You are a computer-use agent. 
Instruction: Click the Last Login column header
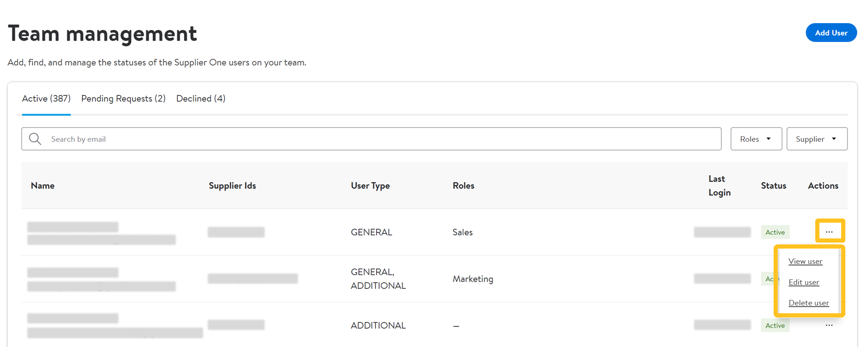[719, 186]
